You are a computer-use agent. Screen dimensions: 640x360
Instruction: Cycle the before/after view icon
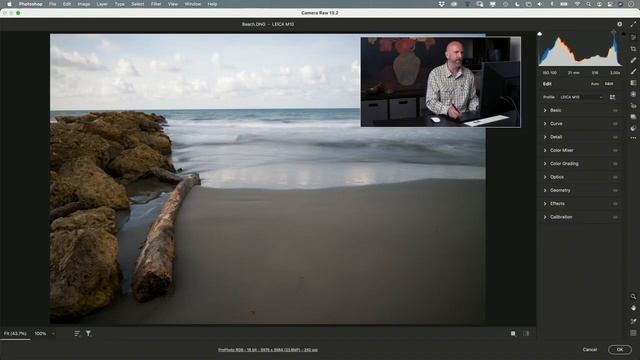(x=513, y=333)
